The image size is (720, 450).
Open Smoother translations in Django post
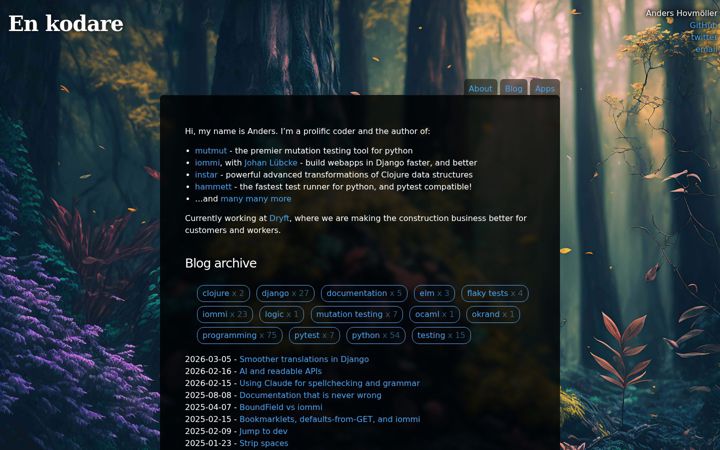click(304, 359)
